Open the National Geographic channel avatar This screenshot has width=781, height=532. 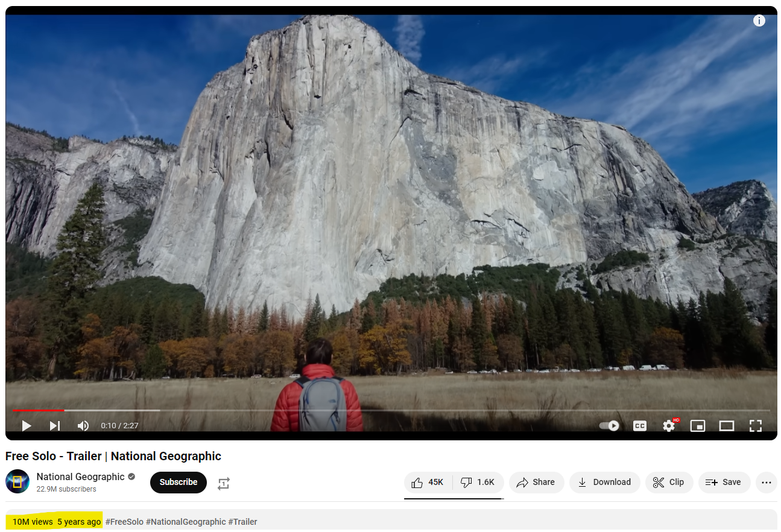tap(17, 481)
